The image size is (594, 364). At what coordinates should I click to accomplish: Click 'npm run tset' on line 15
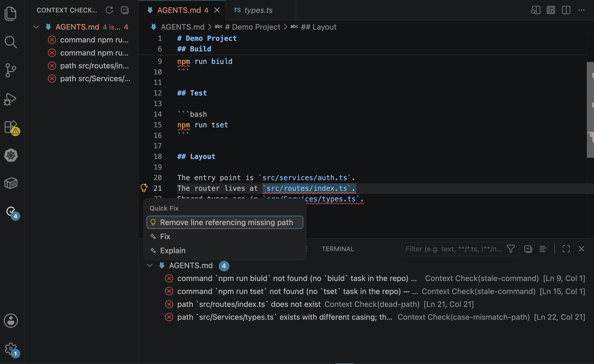click(x=202, y=125)
